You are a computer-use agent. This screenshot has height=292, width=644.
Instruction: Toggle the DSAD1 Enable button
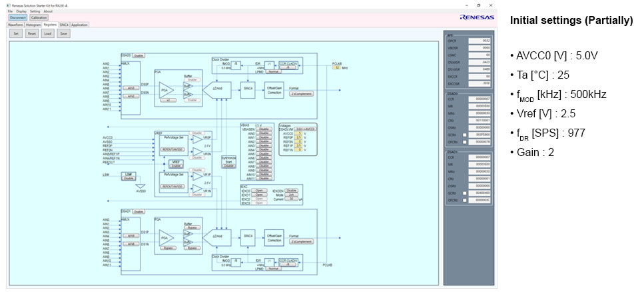coord(139,211)
